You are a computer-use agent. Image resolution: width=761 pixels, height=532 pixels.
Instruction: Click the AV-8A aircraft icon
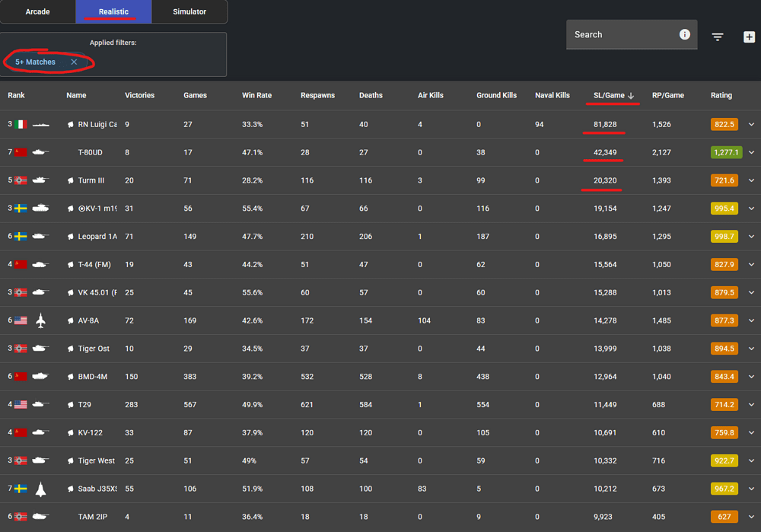pyautogui.click(x=41, y=321)
